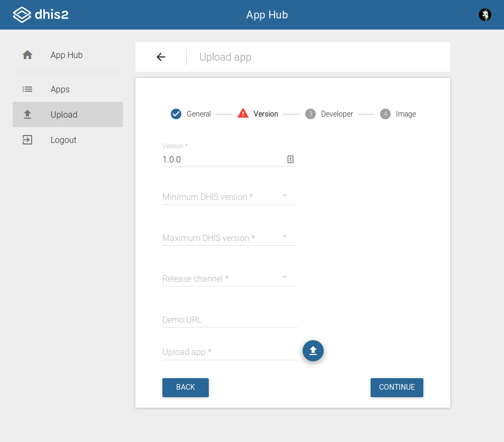504x442 pixels.
Task: Click the App Hub header title
Action: (x=267, y=15)
